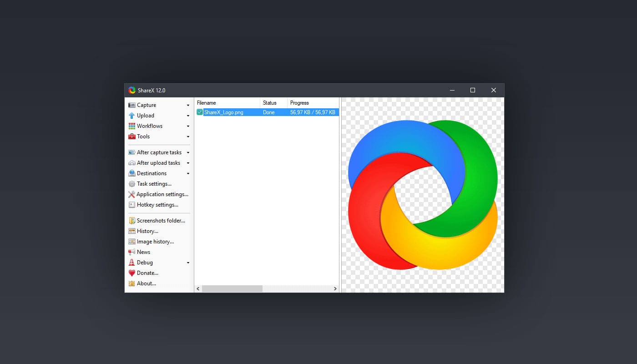Click the blue Upload arrow icon
Image resolution: width=637 pixels, height=364 pixels.
pyautogui.click(x=132, y=116)
